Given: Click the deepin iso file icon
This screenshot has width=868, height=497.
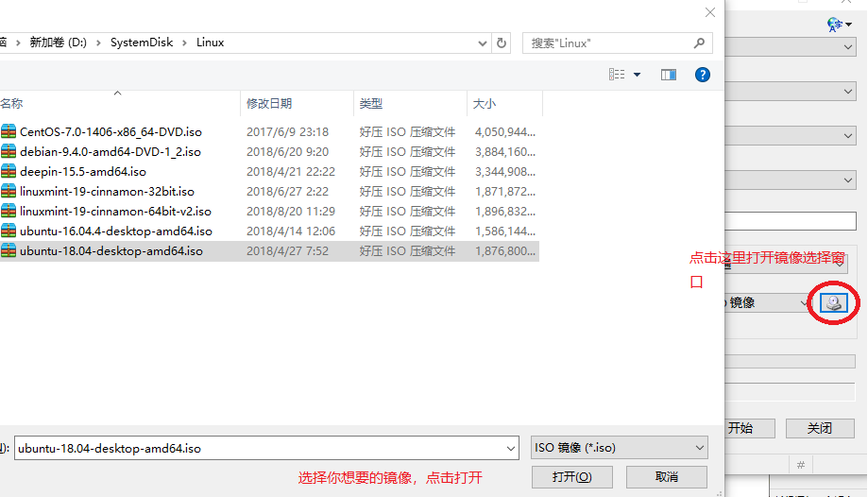Looking at the screenshot, I should 9,171.
